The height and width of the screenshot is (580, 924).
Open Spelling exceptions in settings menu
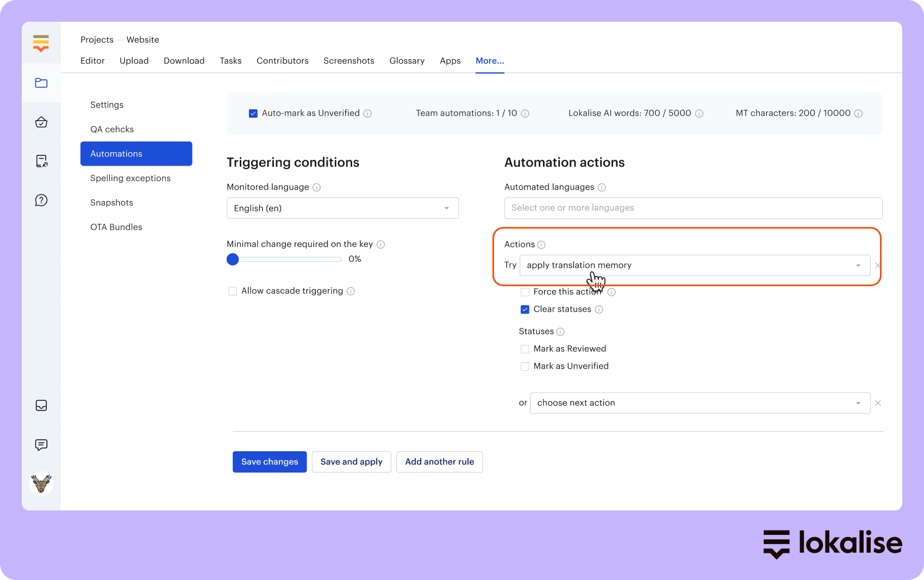click(x=130, y=178)
